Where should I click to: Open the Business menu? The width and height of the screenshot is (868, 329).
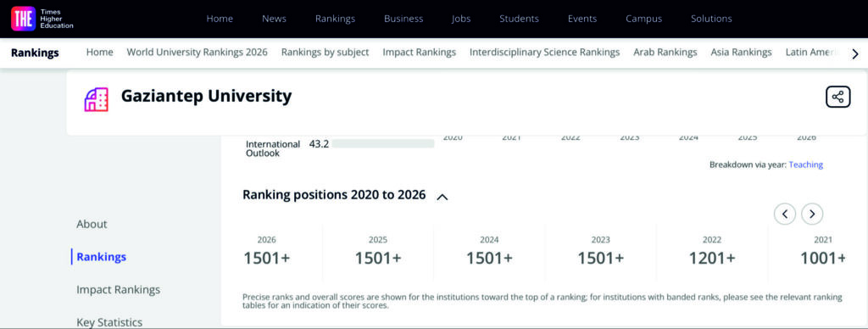tap(403, 19)
